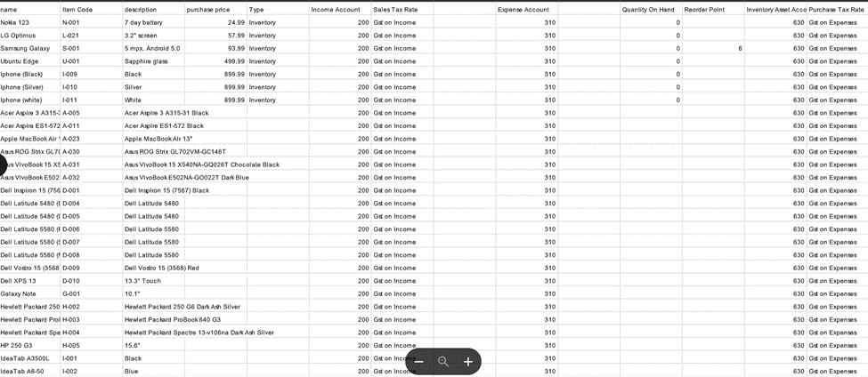Select the 'Nokia 123' name cell
Viewport: 868px width, 377px height.
click(15, 22)
